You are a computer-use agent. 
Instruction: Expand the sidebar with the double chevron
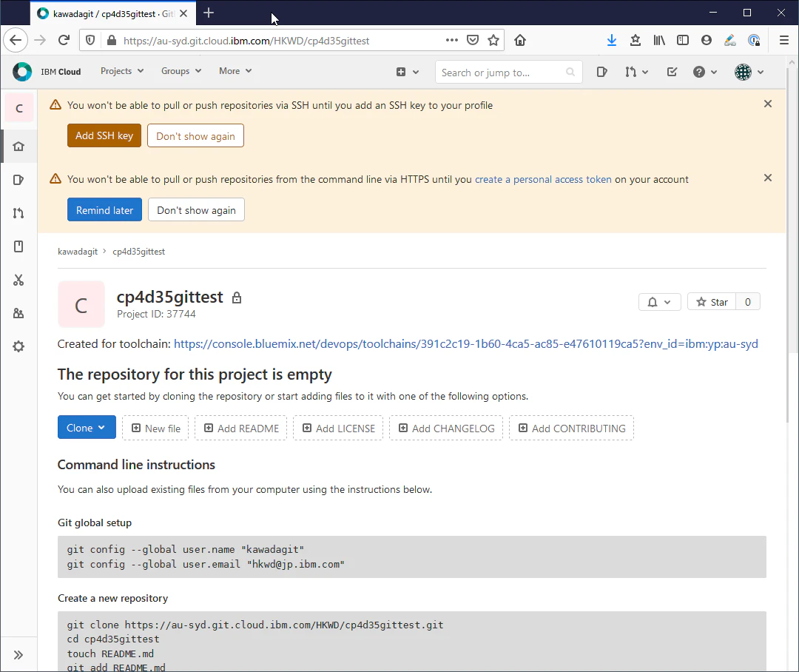point(18,655)
